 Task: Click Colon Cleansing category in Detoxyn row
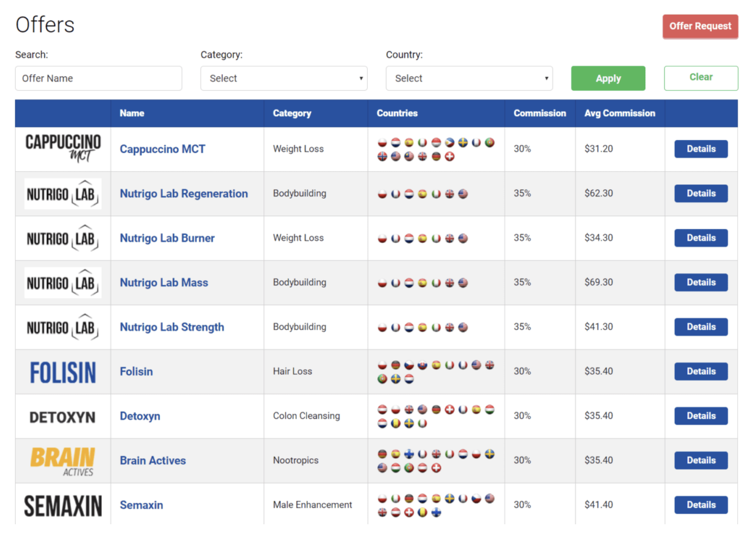click(306, 416)
